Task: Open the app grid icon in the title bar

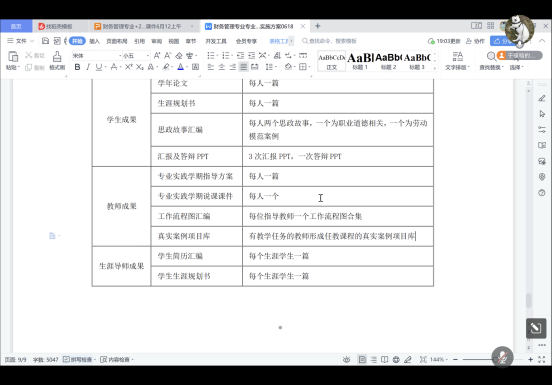Action: [x=490, y=26]
